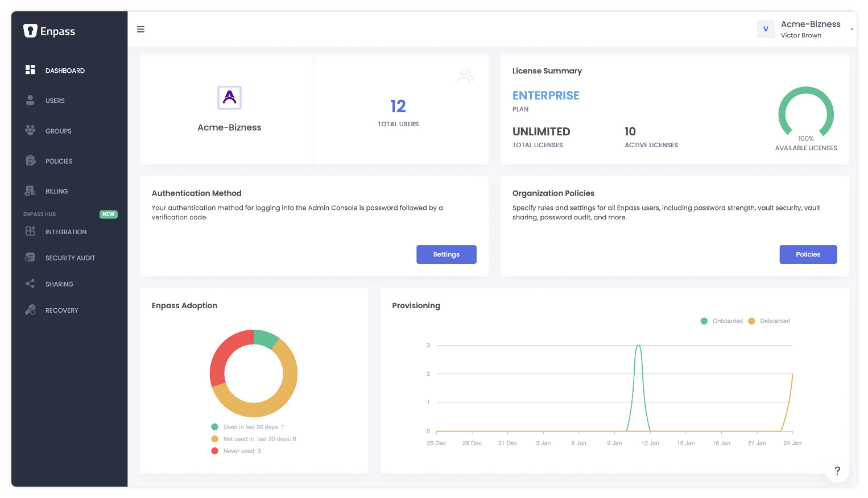Click the Victor Brown avatar badge
868x498 pixels.
click(766, 29)
